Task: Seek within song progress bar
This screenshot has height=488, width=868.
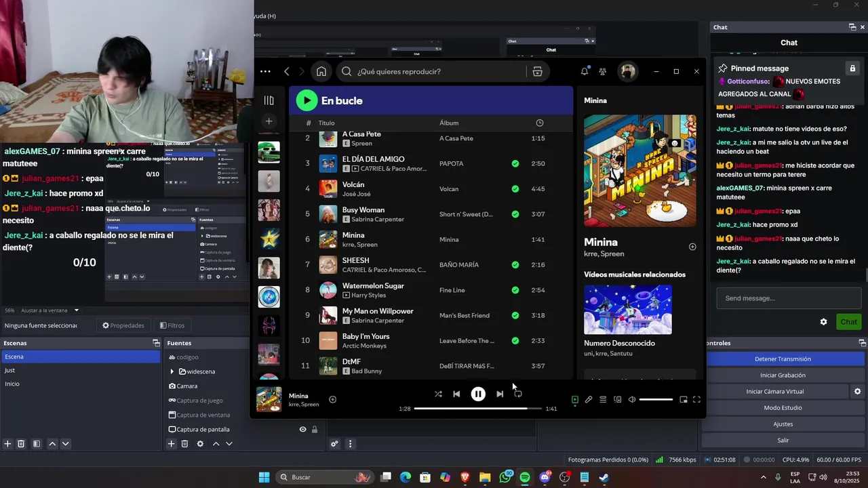Action: pyautogui.click(x=478, y=409)
